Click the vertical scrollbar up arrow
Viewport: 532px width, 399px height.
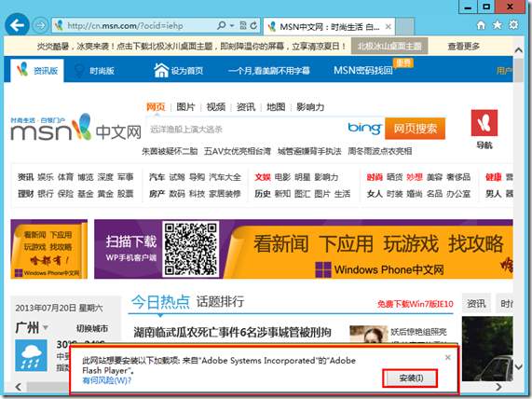tap(518, 50)
